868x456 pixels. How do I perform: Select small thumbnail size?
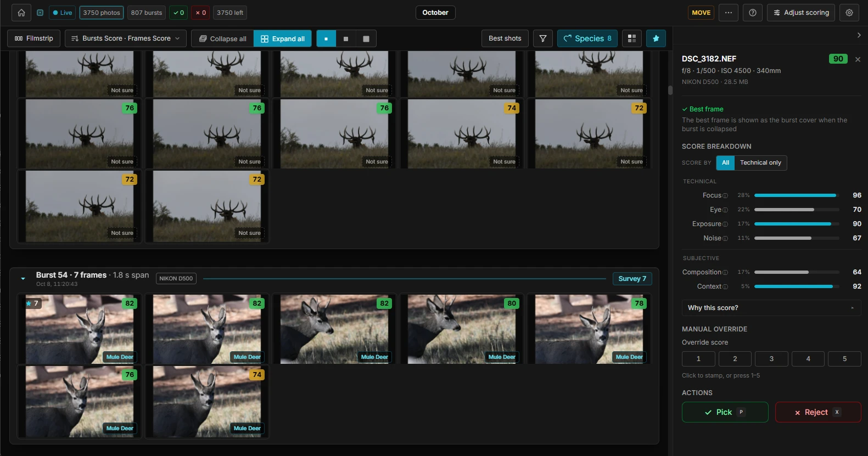326,38
